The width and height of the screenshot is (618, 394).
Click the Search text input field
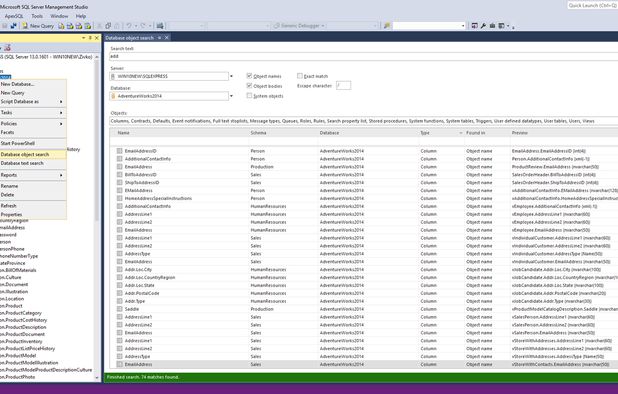[363, 56]
